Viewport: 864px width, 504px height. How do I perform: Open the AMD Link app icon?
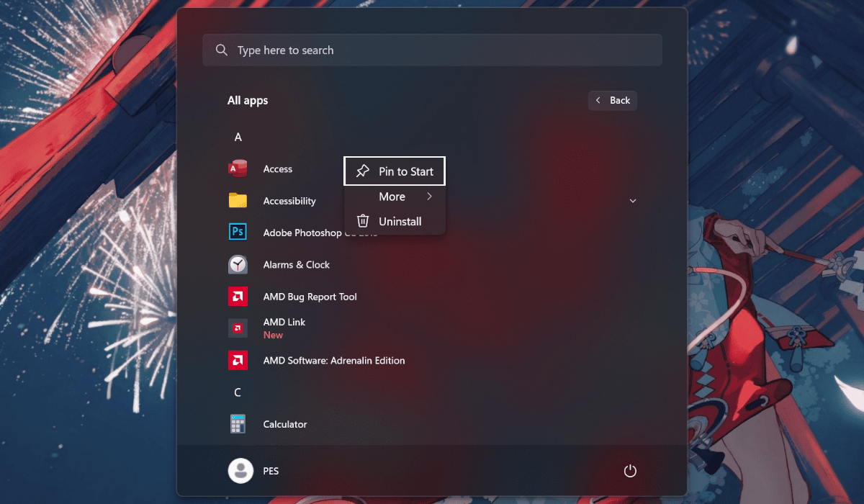238,328
